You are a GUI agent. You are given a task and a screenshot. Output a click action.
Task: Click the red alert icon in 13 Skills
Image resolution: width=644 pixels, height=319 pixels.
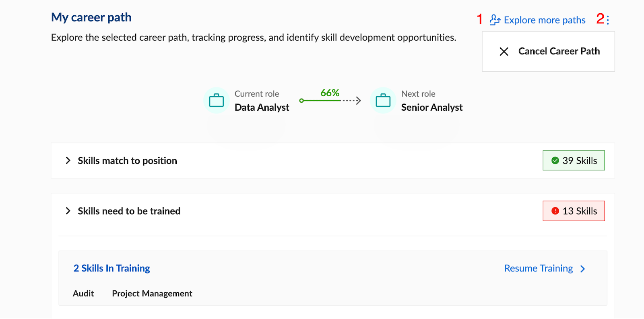pos(555,211)
